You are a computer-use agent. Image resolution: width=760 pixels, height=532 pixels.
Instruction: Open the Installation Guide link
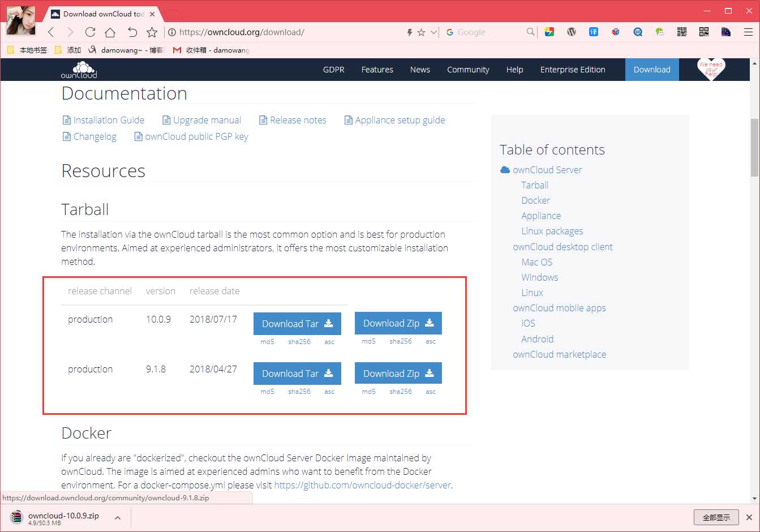(x=103, y=120)
